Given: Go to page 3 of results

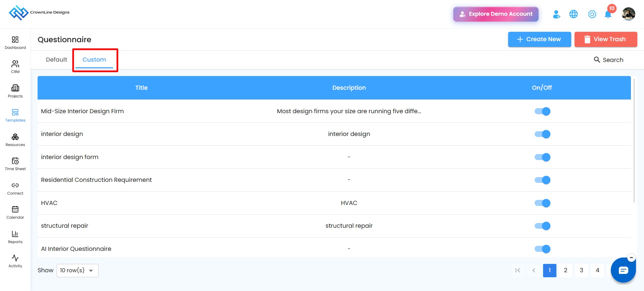Looking at the screenshot, I should pyautogui.click(x=581, y=270).
